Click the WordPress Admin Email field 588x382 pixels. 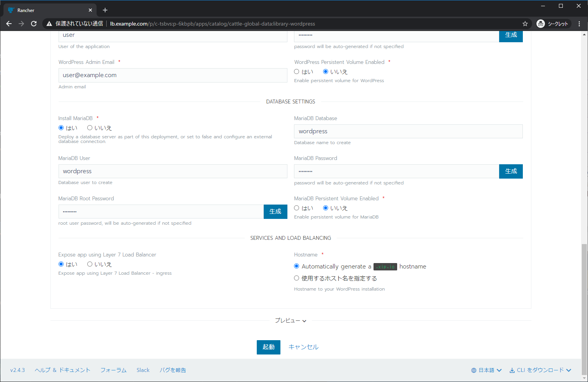point(173,75)
